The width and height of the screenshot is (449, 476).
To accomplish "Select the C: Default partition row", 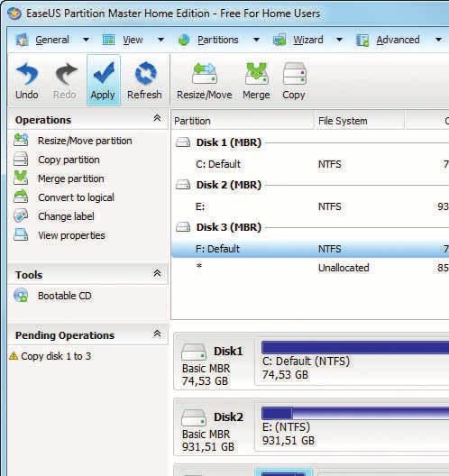I will click(x=310, y=164).
